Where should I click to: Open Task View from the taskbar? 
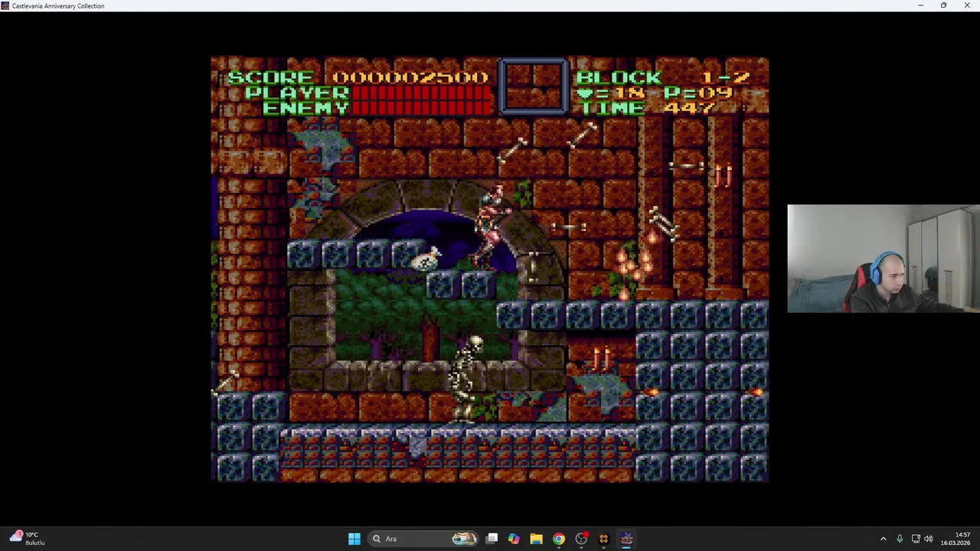click(x=492, y=539)
